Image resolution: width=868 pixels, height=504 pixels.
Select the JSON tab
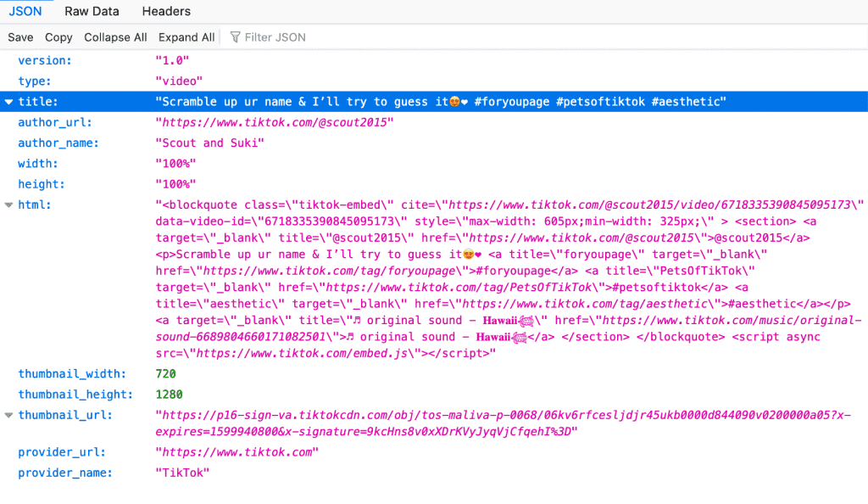(x=25, y=12)
